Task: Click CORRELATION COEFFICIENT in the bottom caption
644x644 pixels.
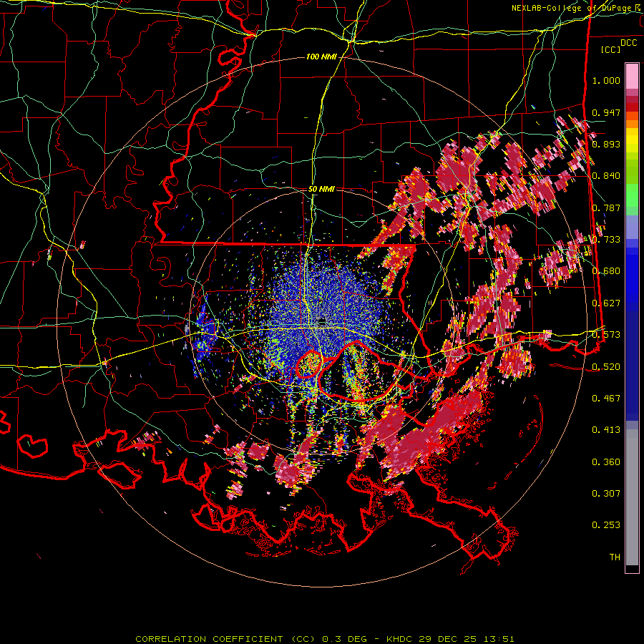Action: click(x=209, y=639)
